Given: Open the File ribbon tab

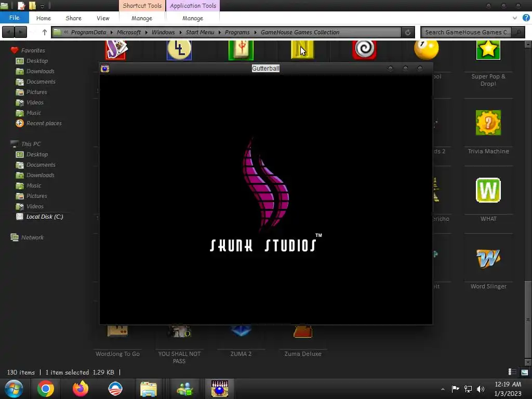Looking at the screenshot, I should 14,18.
